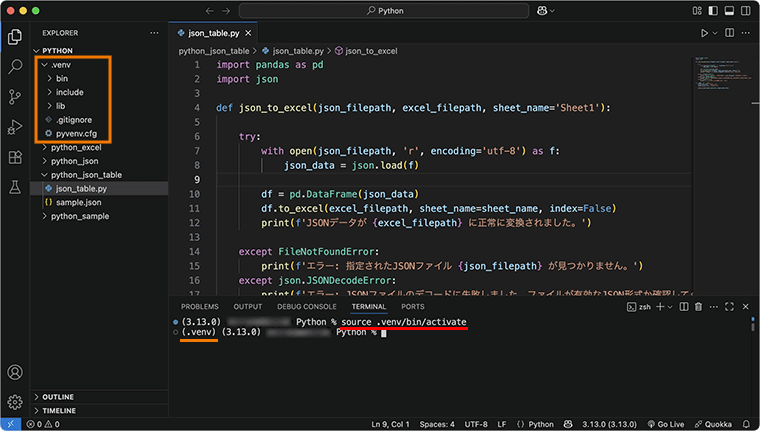Open the Extensions view

[x=15, y=157]
